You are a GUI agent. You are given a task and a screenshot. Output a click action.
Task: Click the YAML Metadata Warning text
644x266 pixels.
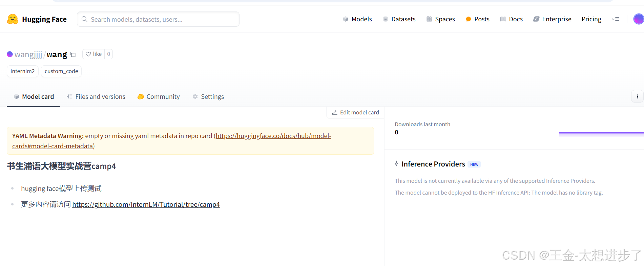coord(48,136)
